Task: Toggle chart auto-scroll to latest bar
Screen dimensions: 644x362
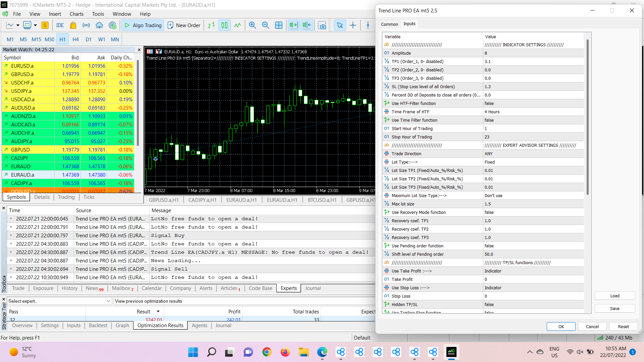Action: (x=293, y=25)
